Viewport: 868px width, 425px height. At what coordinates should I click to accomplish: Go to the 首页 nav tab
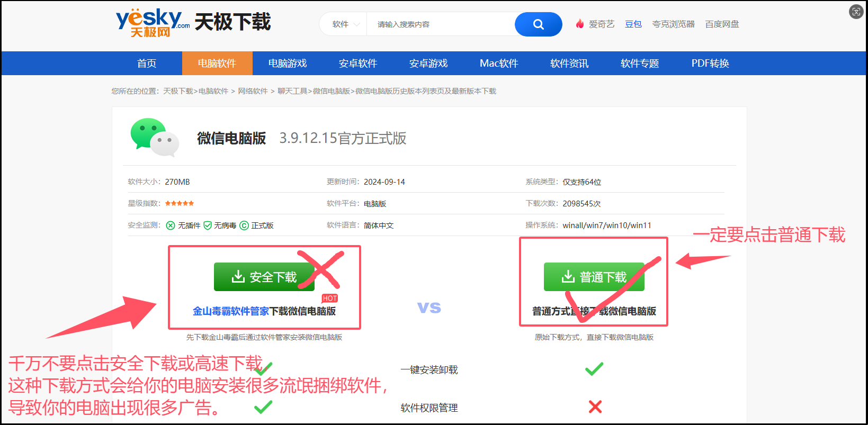147,64
